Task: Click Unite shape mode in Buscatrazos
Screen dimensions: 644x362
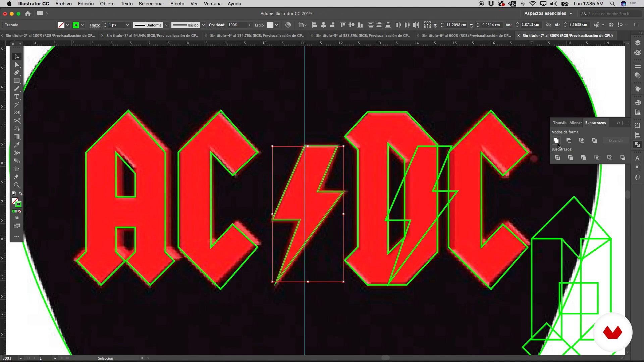Action: (556, 140)
